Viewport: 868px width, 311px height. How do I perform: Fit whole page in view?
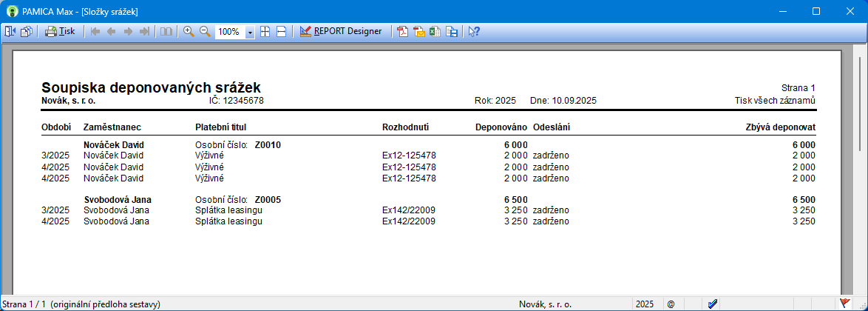(265, 32)
